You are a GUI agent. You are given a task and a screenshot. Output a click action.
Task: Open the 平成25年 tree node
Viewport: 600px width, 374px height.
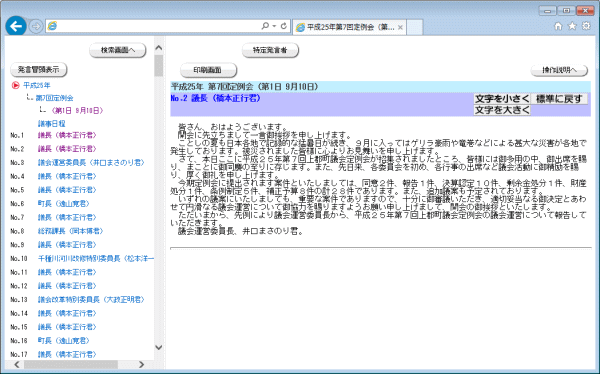pyautogui.click(x=37, y=85)
